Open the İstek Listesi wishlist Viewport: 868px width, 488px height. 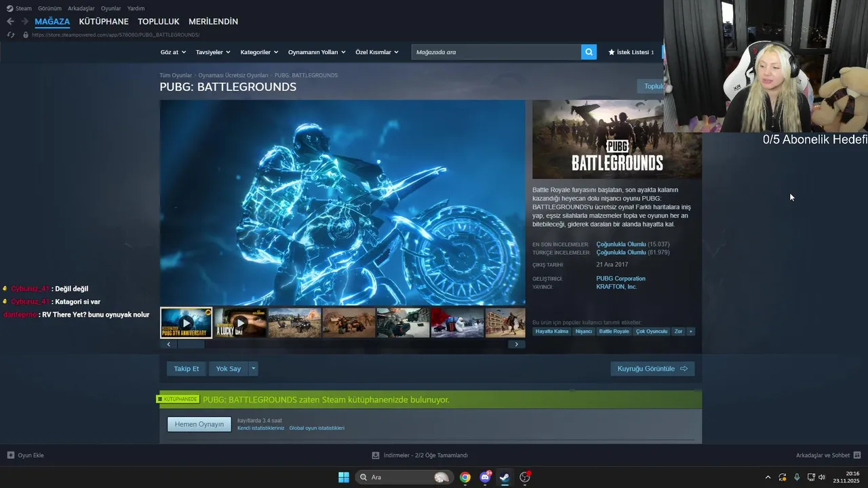pos(631,52)
